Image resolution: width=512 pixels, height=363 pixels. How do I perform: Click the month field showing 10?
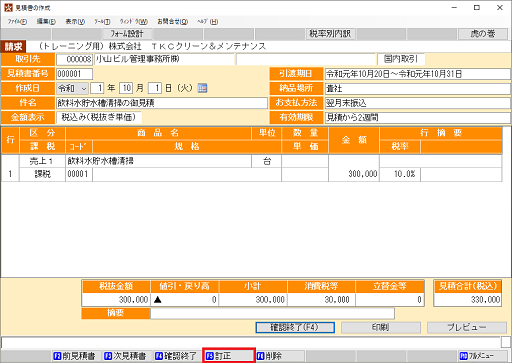pyautogui.click(x=126, y=88)
